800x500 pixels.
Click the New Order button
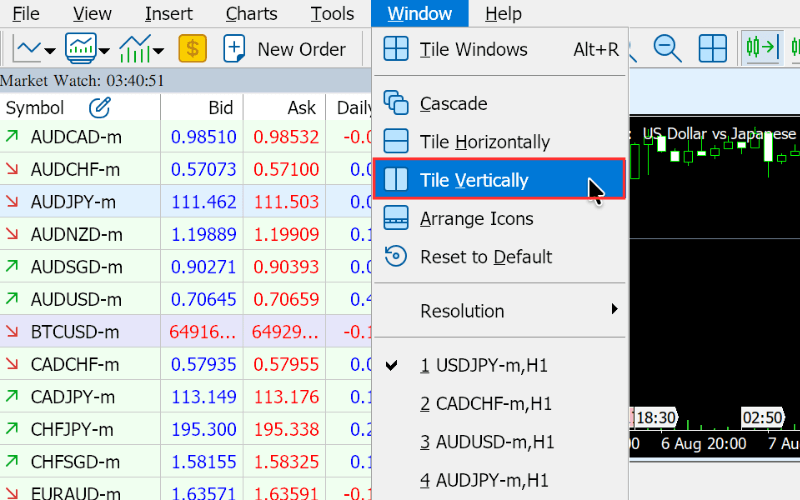285,49
